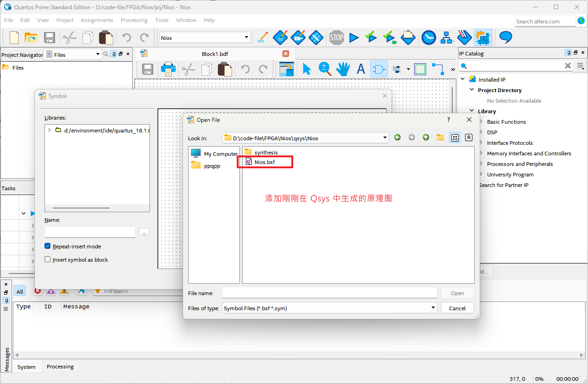
Task: Start compilation with the blue play icon
Action: coord(354,38)
